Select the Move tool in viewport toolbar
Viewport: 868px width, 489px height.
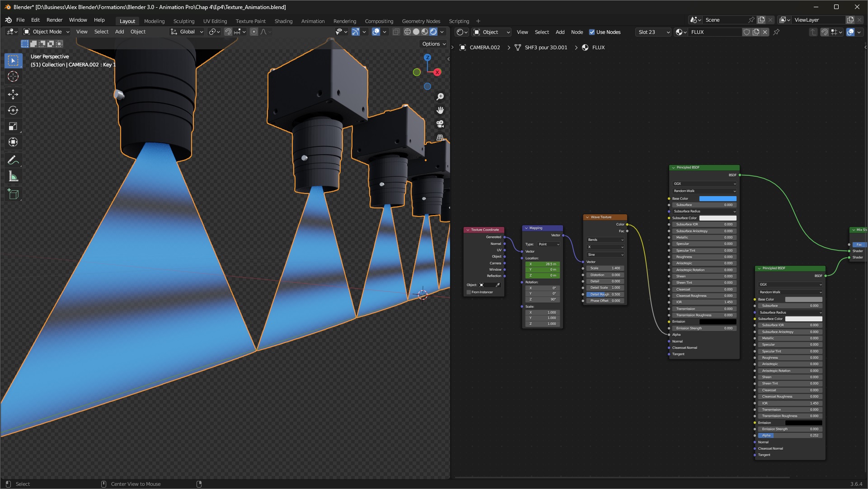(x=13, y=94)
